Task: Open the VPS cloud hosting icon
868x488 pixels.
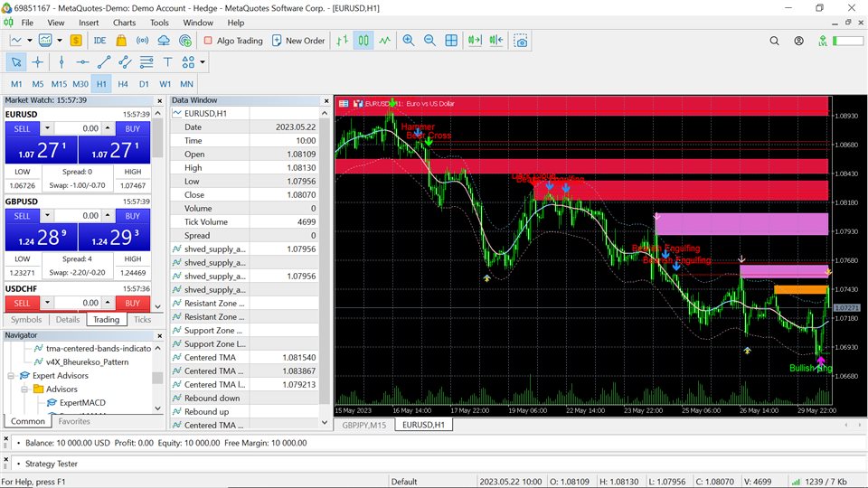Action: pos(164,41)
